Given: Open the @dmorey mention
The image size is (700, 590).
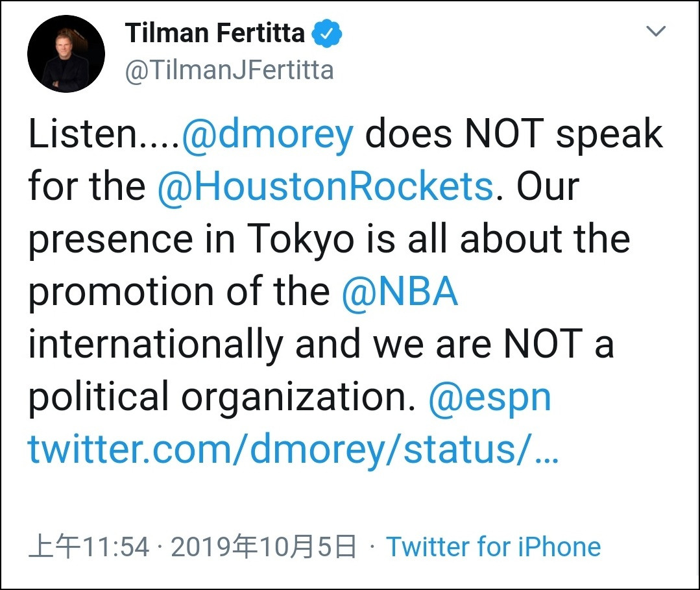Looking at the screenshot, I should pyautogui.click(x=268, y=134).
